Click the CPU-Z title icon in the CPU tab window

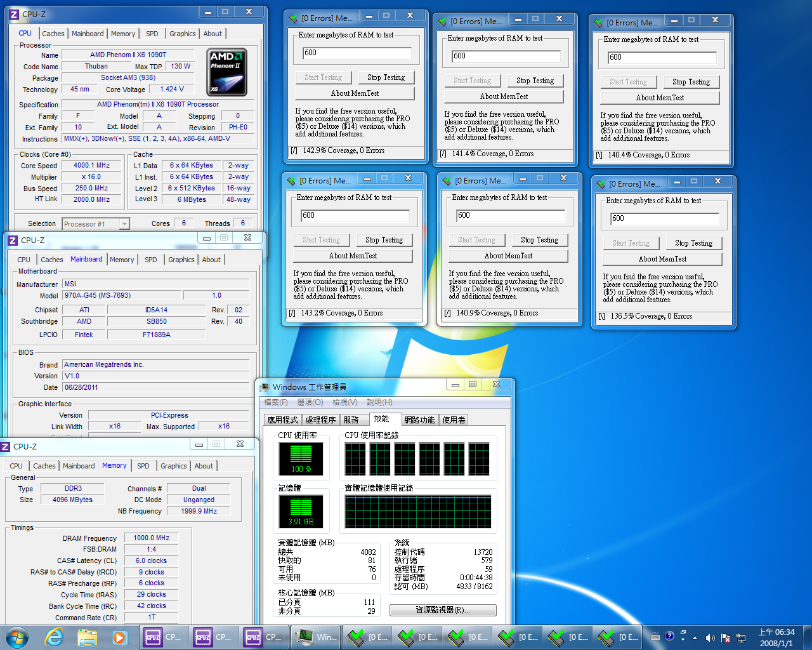tap(13, 13)
